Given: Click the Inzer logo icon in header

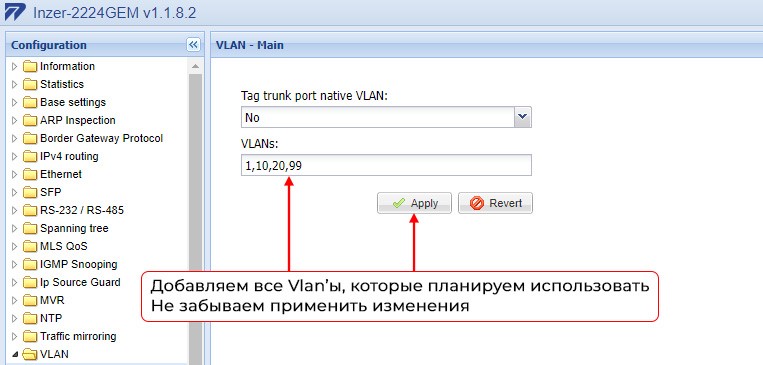Looking at the screenshot, I should [x=15, y=12].
